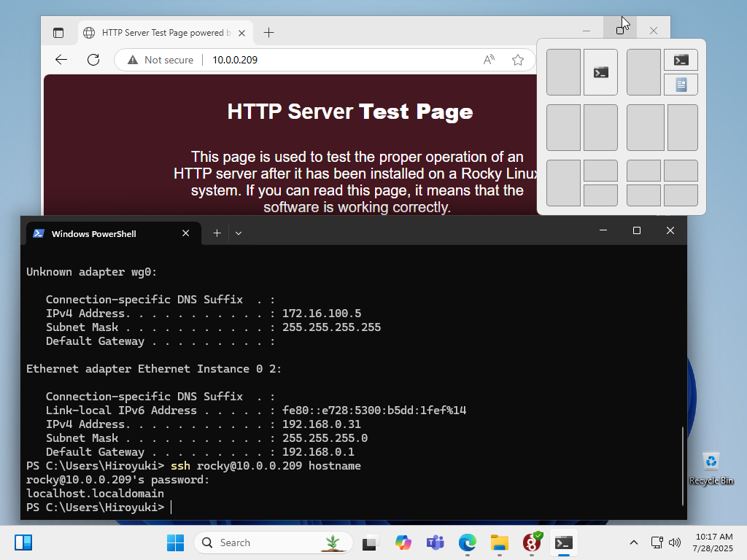Switch to Microsoft Edge on the taskbar
Viewport: 747px width, 560px height.
coord(468,542)
